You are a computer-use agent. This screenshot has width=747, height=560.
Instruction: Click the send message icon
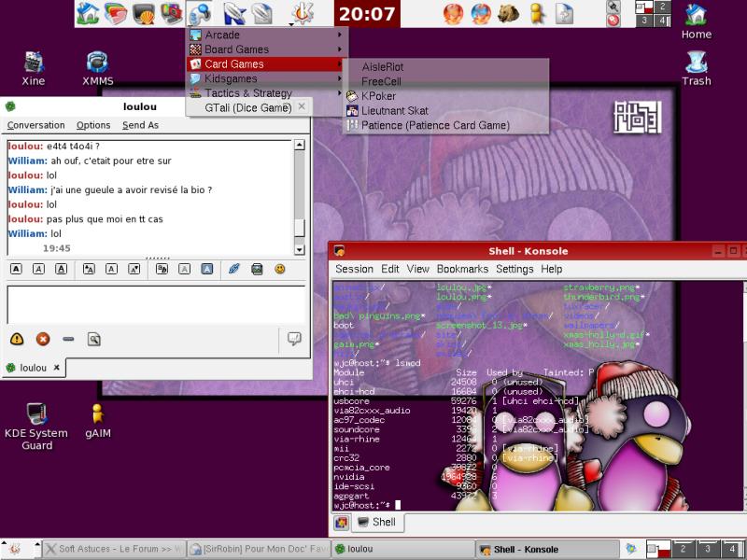294,339
